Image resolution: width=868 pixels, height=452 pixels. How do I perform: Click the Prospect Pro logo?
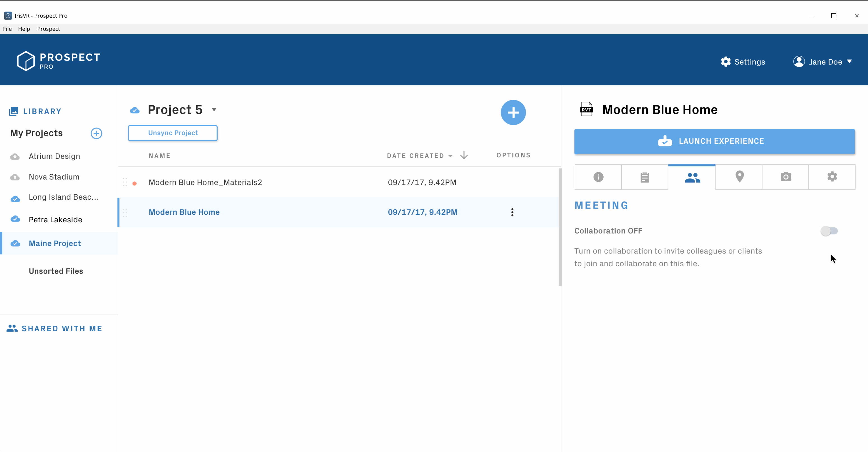point(59,61)
